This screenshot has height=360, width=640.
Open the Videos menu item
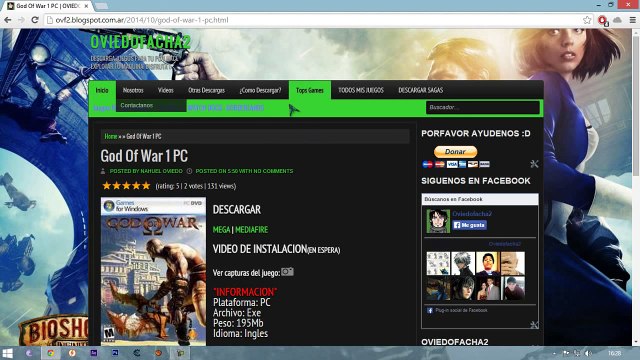[x=165, y=90]
